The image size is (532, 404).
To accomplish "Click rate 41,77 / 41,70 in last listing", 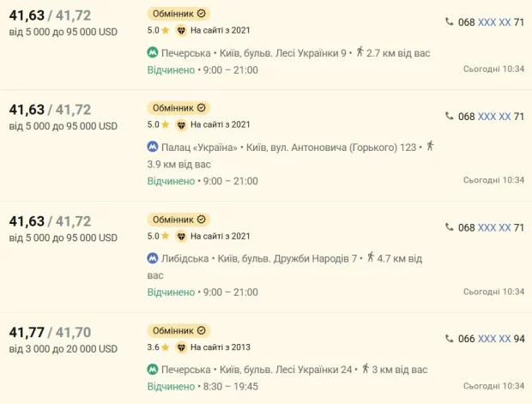I will coord(51,333).
